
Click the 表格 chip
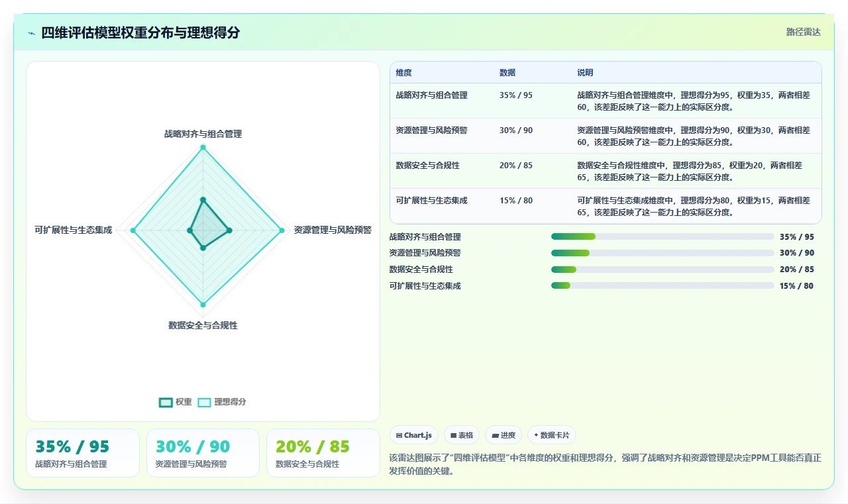click(462, 435)
